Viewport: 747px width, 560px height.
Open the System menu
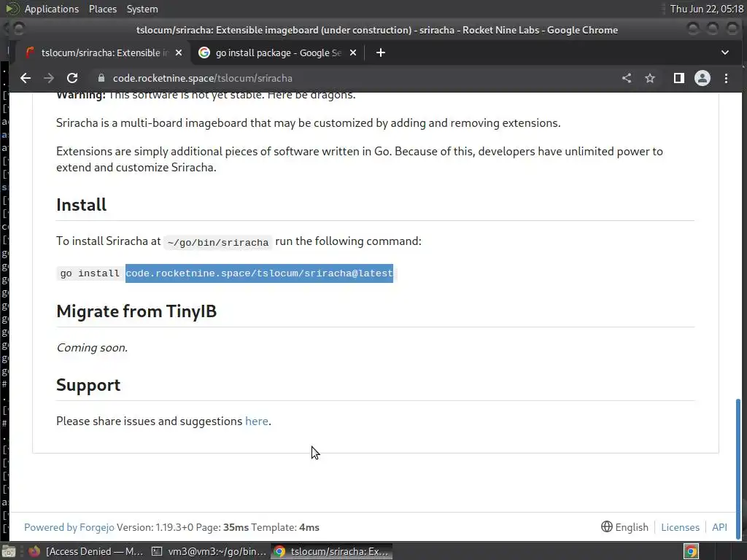(142, 9)
